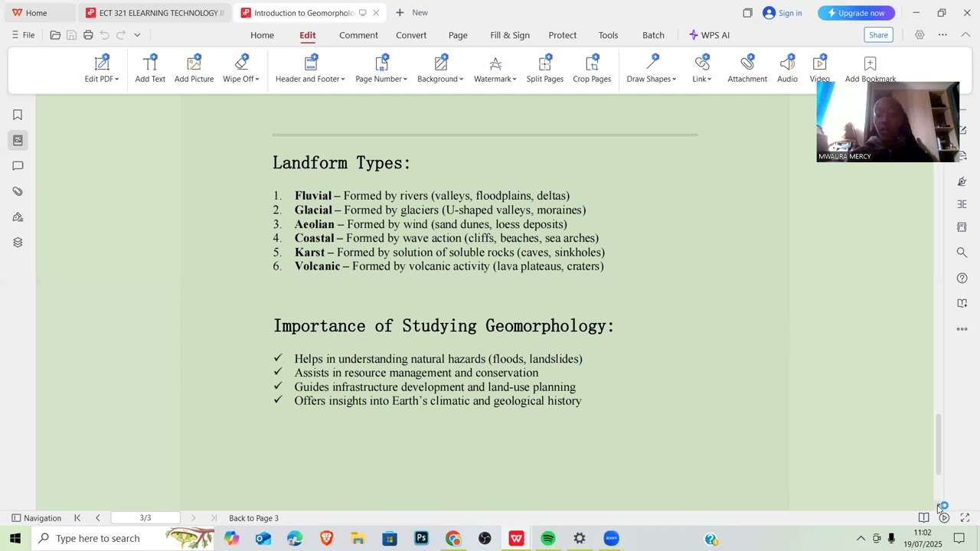Open Windows Start menu
The height and width of the screenshot is (551, 980).
pyautogui.click(x=15, y=539)
